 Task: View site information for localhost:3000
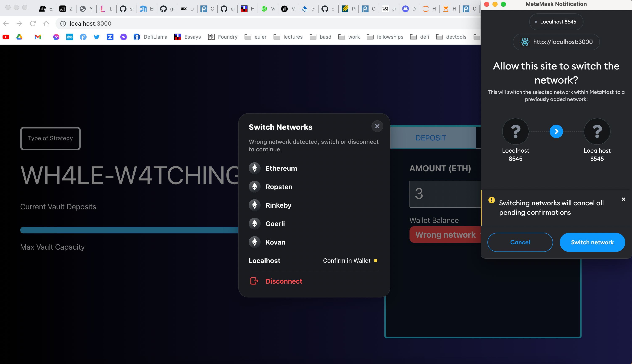tap(63, 24)
